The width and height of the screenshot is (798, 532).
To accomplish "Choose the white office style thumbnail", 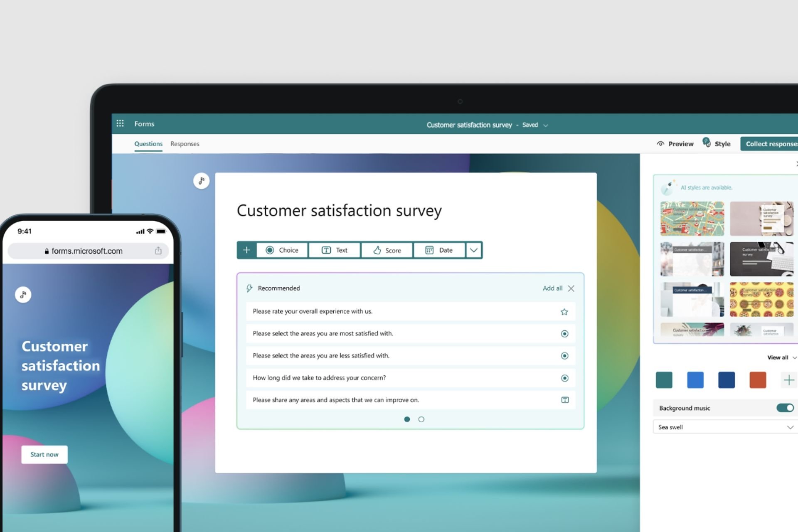I will [692, 299].
